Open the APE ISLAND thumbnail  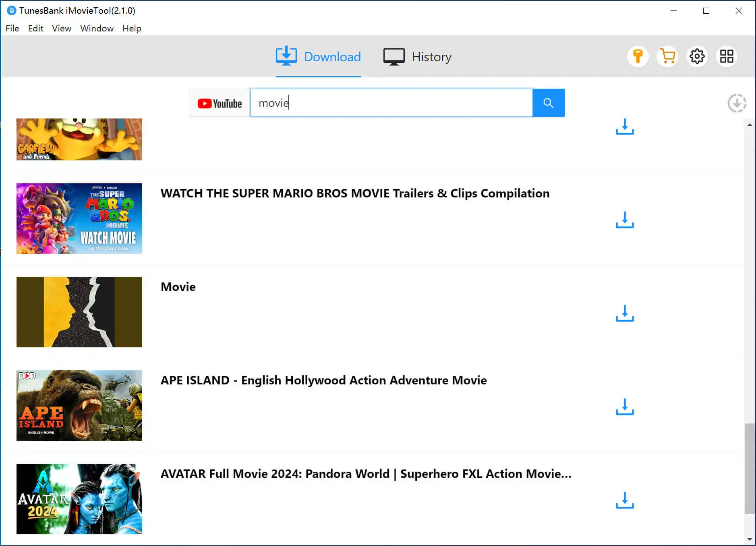pyautogui.click(x=79, y=405)
